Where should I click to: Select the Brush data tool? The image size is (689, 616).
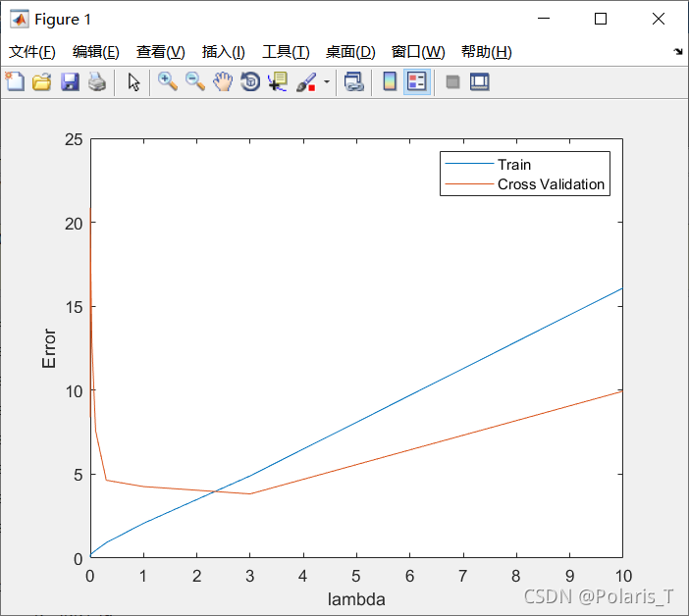click(306, 82)
